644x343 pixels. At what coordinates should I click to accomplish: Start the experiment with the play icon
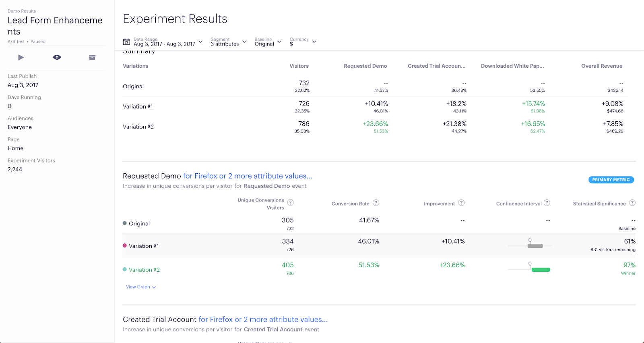(x=21, y=58)
